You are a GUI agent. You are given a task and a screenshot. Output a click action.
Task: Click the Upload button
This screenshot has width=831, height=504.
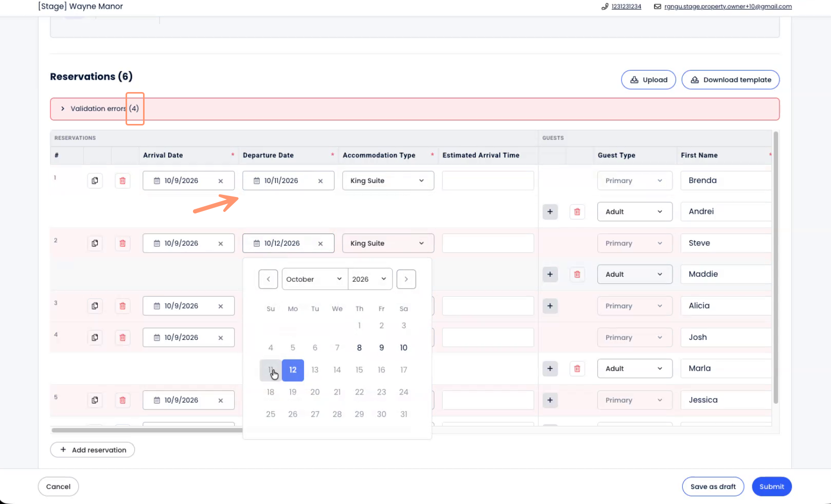click(648, 80)
